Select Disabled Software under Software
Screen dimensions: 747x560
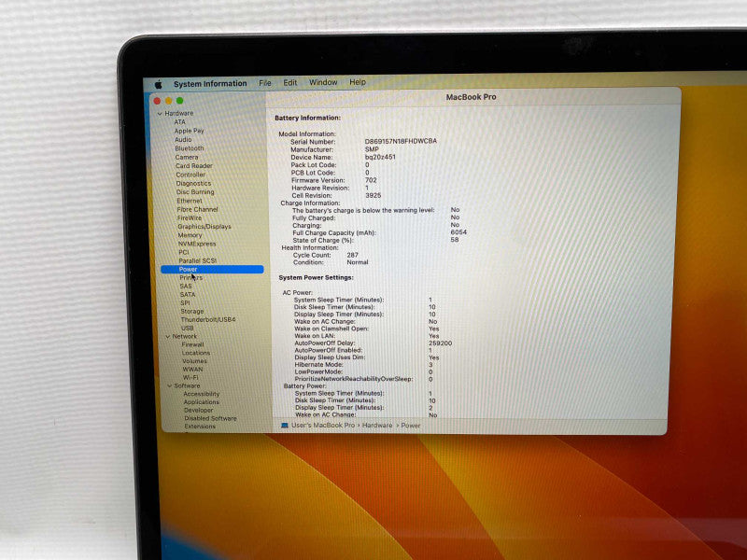[210, 418]
